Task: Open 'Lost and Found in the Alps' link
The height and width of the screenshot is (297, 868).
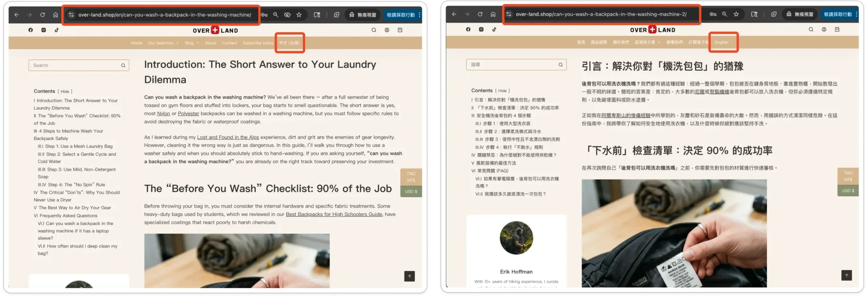Action: 228,137
